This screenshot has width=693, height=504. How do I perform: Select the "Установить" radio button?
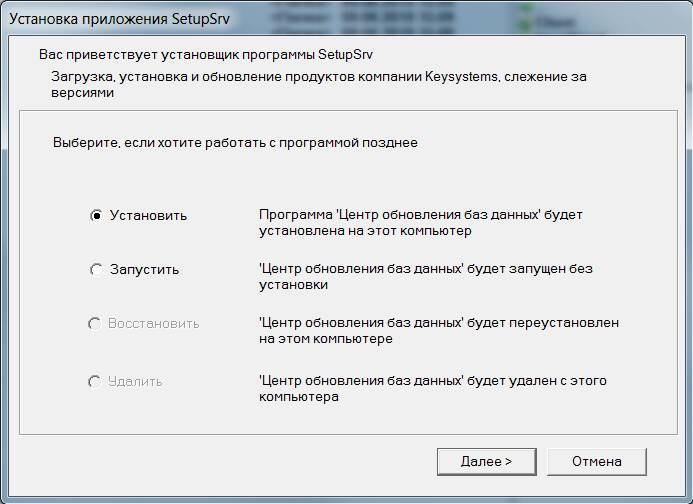click(96, 215)
